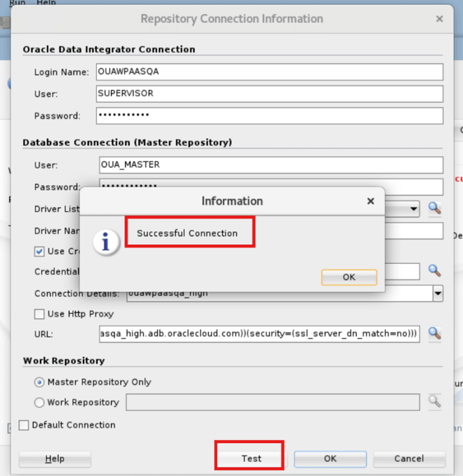Click the SUPERVISOR user field

click(x=269, y=94)
